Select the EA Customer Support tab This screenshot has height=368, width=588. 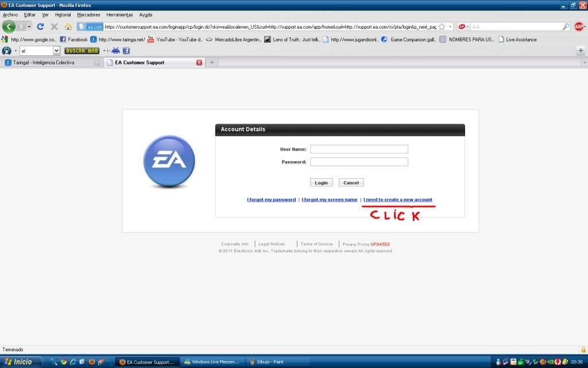coord(154,63)
